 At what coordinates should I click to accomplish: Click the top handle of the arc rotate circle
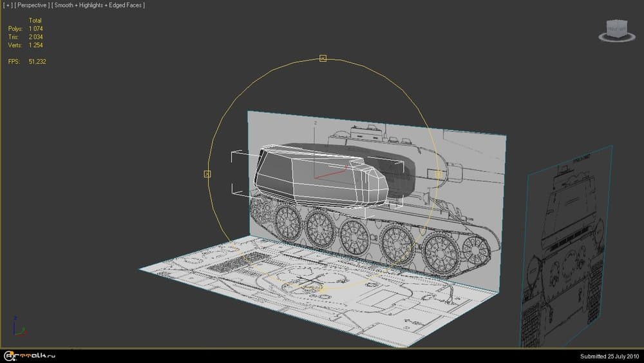pyautogui.click(x=323, y=59)
